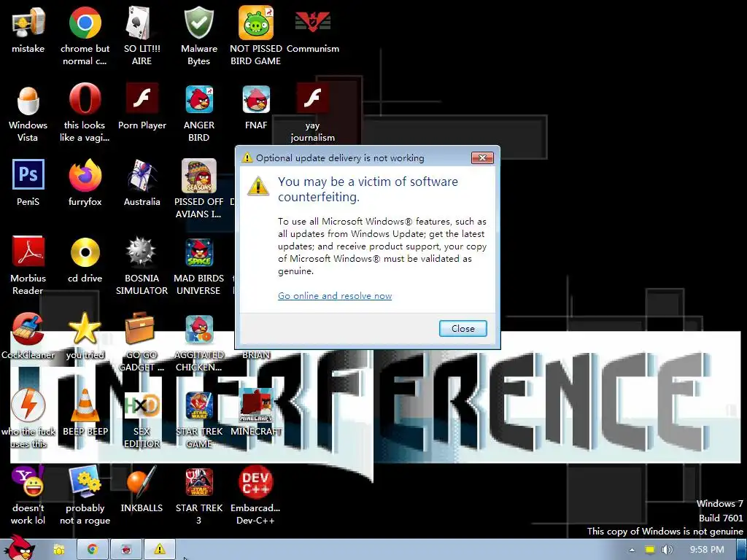Follow 'Go online and resolve now' link
Image resolution: width=747 pixels, height=560 pixels.
pos(335,296)
